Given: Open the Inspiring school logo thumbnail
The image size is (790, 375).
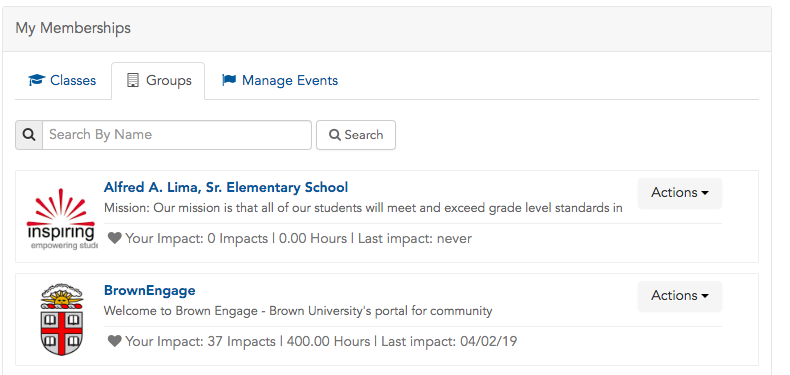Looking at the screenshot, I should pyautogui.click(x=61, y=219).
